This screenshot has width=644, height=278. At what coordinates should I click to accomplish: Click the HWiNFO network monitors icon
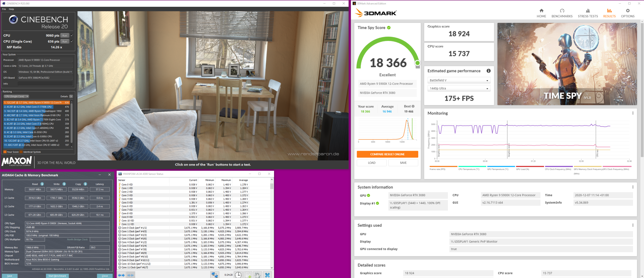(x=215, y=275)
